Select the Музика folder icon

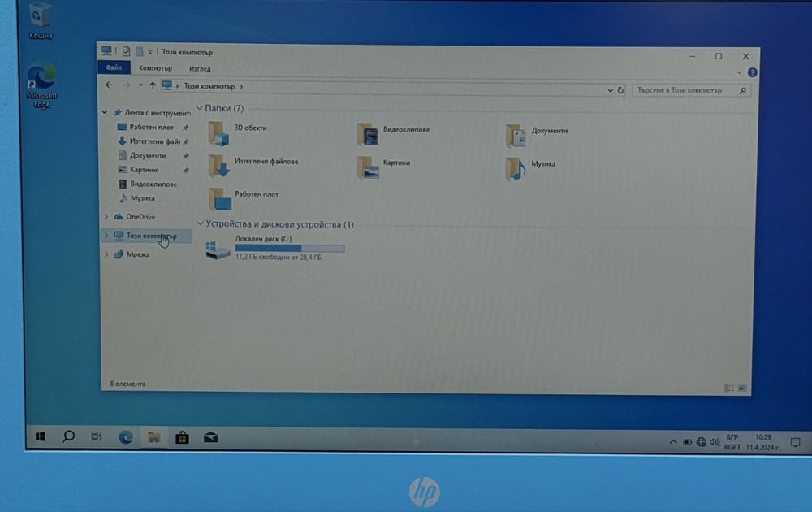[x=516, y=169]
